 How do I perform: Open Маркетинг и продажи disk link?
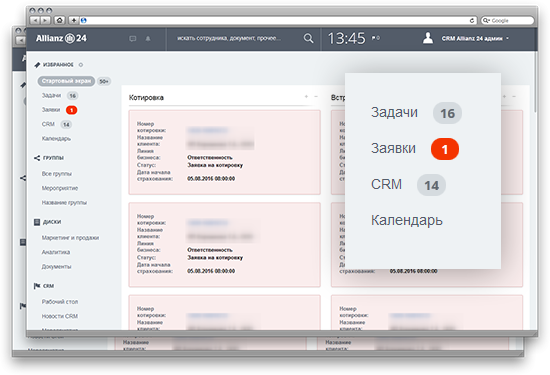point(70,238)
